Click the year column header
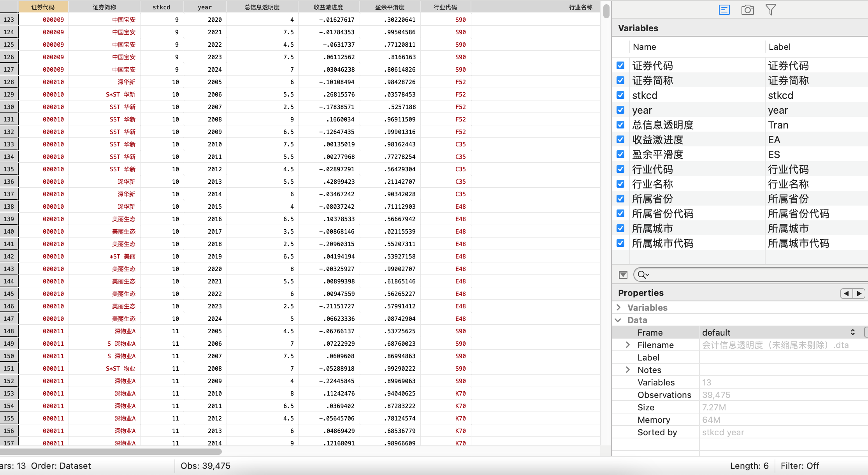Screen dimensions: 868x475 pos(205,7)
